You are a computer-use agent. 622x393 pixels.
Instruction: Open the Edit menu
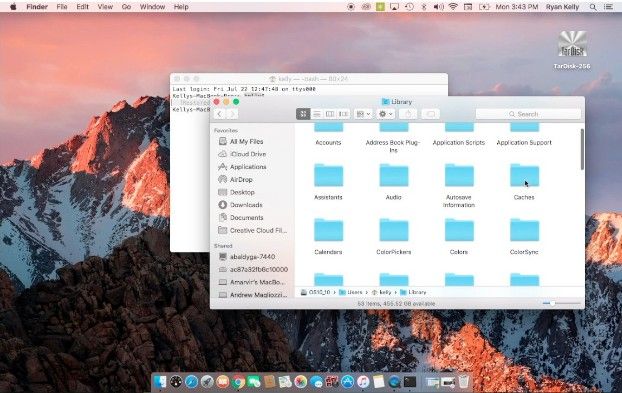pos(83,7)
